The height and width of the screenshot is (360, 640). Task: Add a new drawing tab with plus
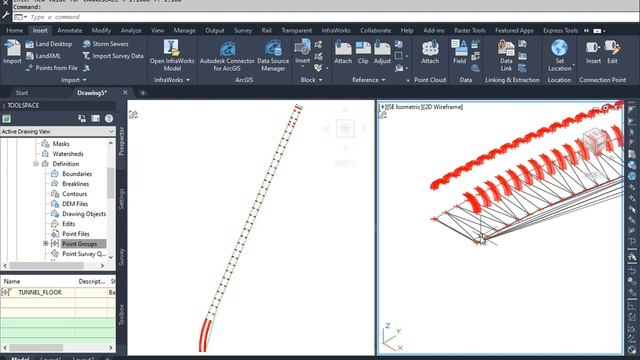142,93
